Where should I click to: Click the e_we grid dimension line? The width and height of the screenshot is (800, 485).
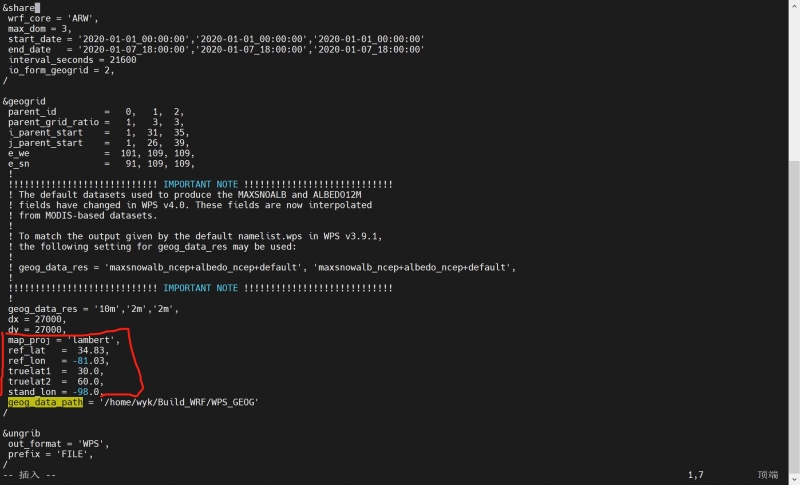[x=100, y=153]
